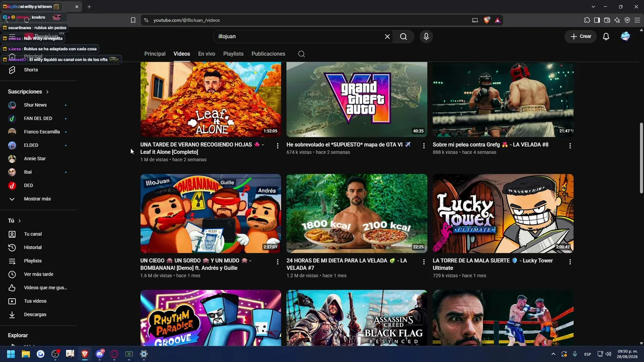This screenshot has width=644, height=362.
Task: Play the Lucky Tower Ultimate thumbnail
Action: coord(503,214)
